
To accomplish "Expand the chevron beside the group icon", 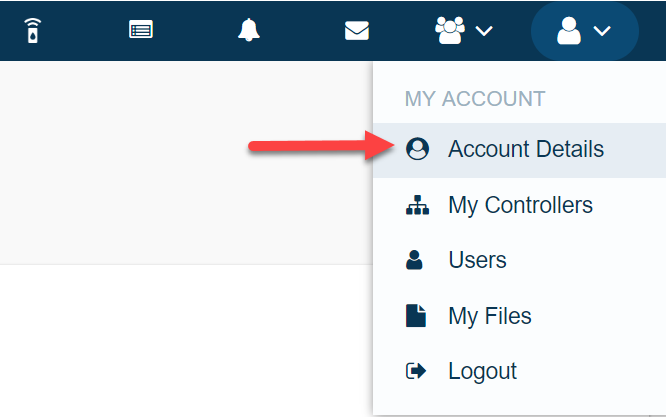I will 484,31.
